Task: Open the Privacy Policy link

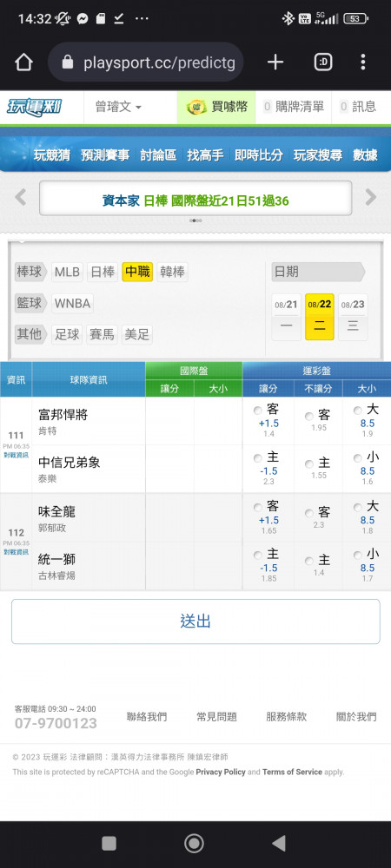Action: point(221,772)
